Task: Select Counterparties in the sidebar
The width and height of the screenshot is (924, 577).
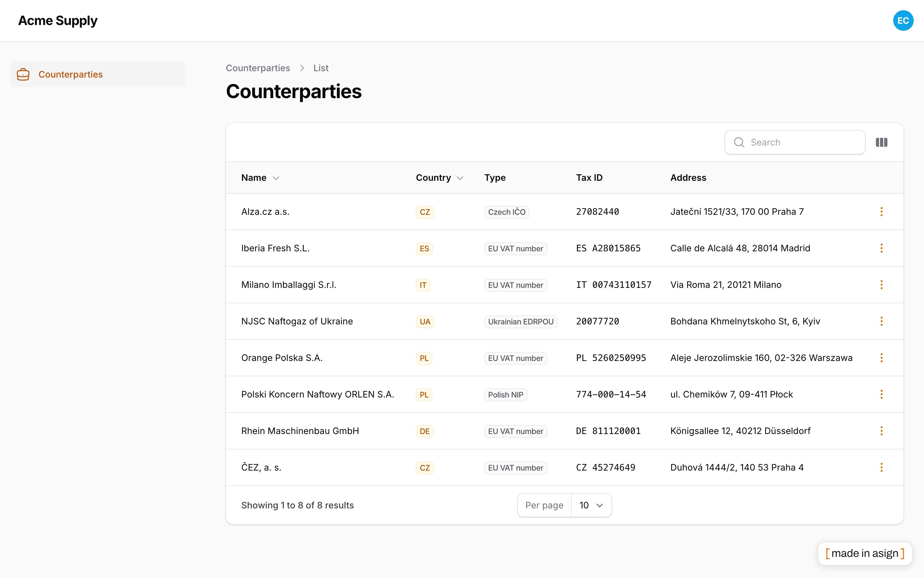Action: [98, 74]
